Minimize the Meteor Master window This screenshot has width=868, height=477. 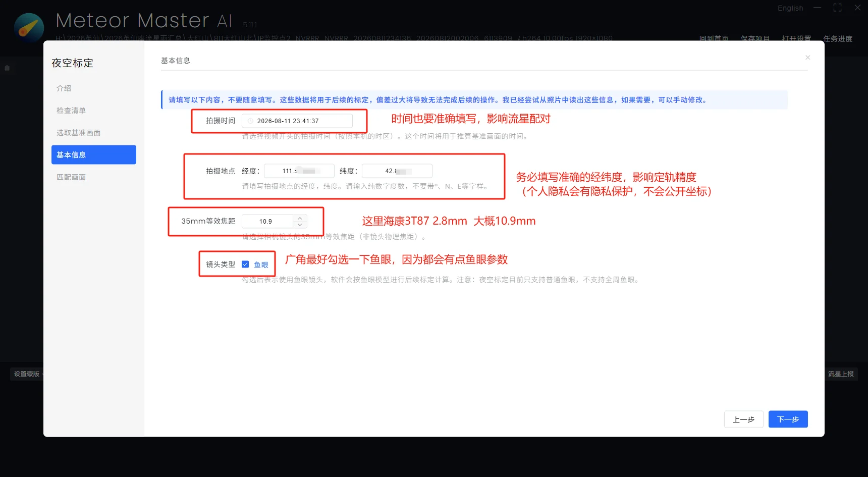coord(818,8)
